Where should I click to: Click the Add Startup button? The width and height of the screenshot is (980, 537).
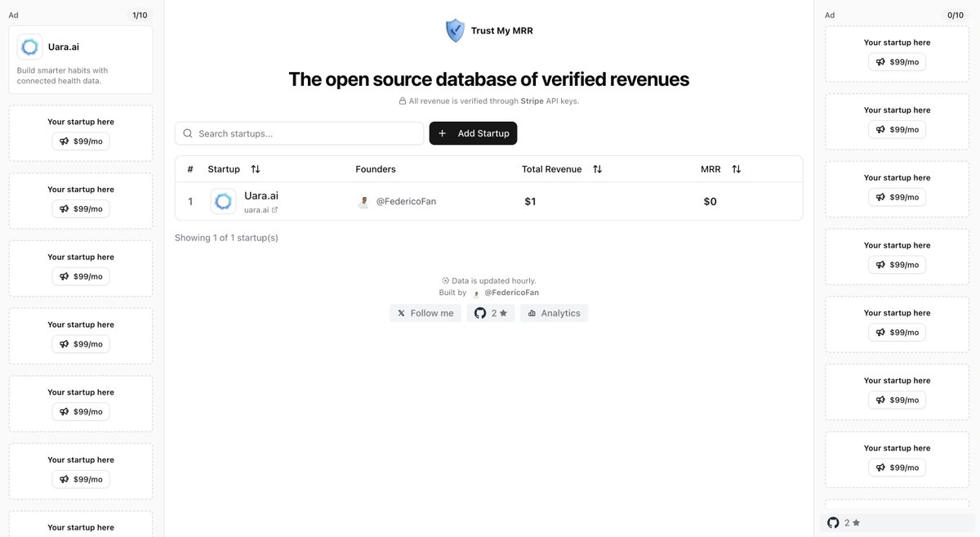[x=473, y=132]
